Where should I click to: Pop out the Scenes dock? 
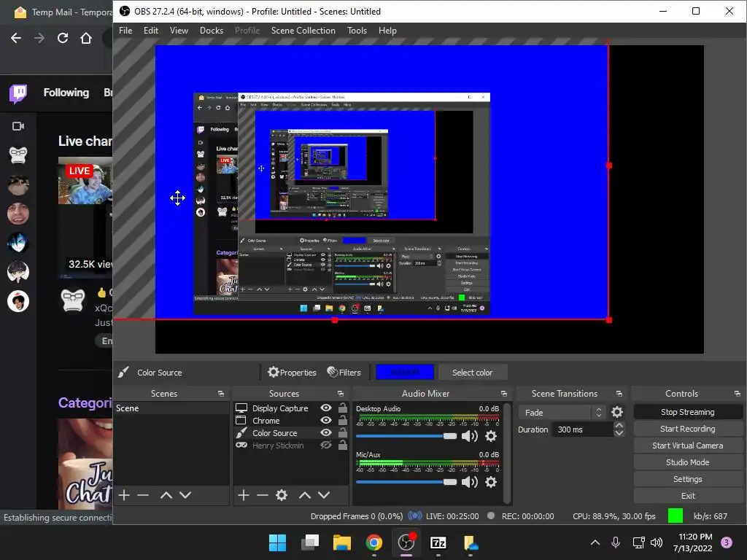220,394
